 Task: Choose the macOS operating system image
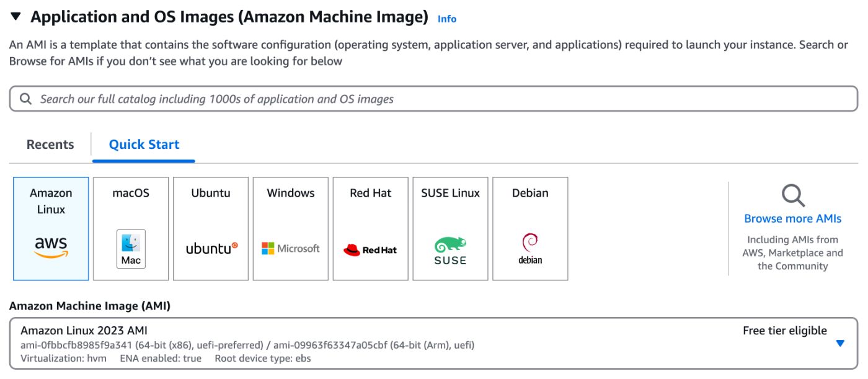130,228
